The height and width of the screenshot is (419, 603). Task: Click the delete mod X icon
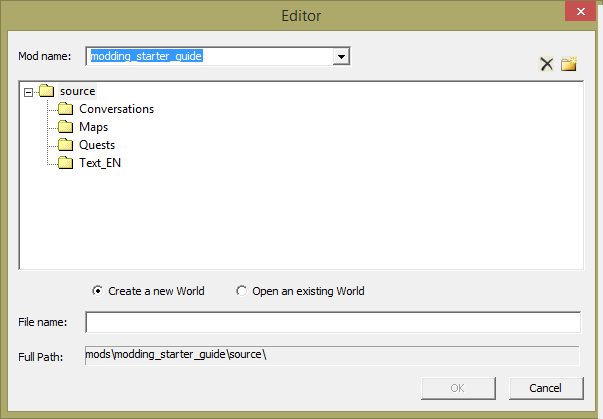click(546, 65)
